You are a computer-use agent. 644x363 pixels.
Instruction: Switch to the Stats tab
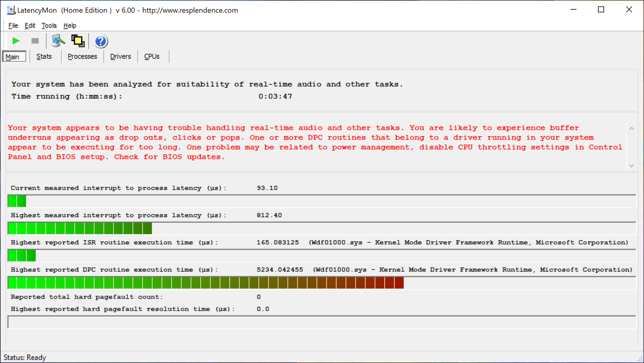point(44,56)
